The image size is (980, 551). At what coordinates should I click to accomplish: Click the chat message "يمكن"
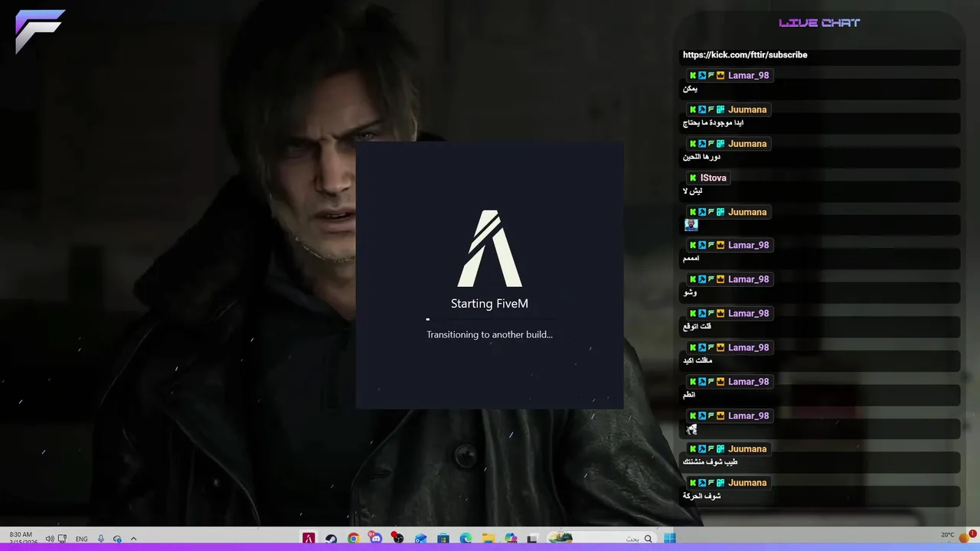coord(690,89)
